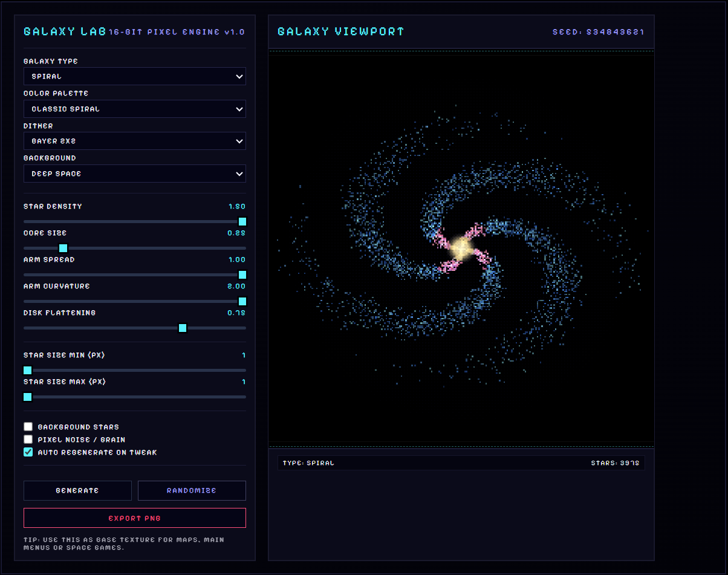Click the Star Size Min slider handle
The image size is (728, 575).
click(27, 369)
